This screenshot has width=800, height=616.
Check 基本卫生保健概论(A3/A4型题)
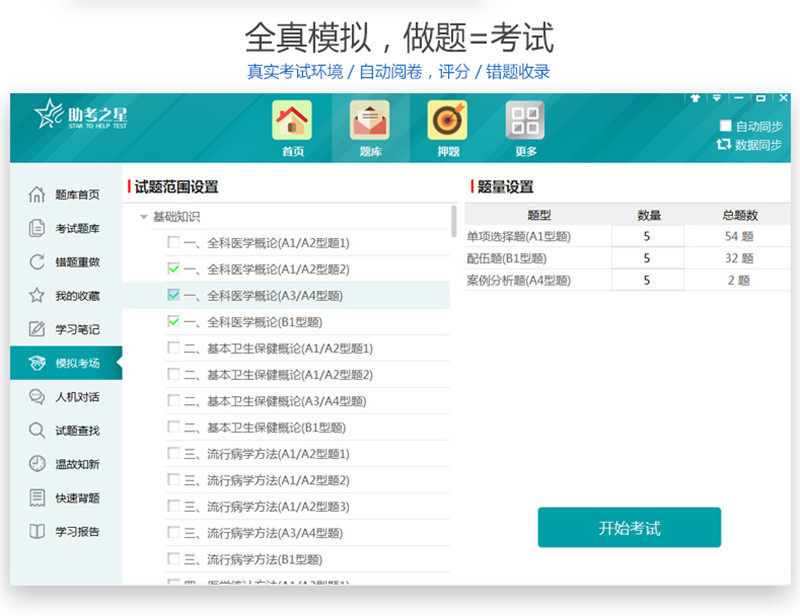tap(173, 400)
